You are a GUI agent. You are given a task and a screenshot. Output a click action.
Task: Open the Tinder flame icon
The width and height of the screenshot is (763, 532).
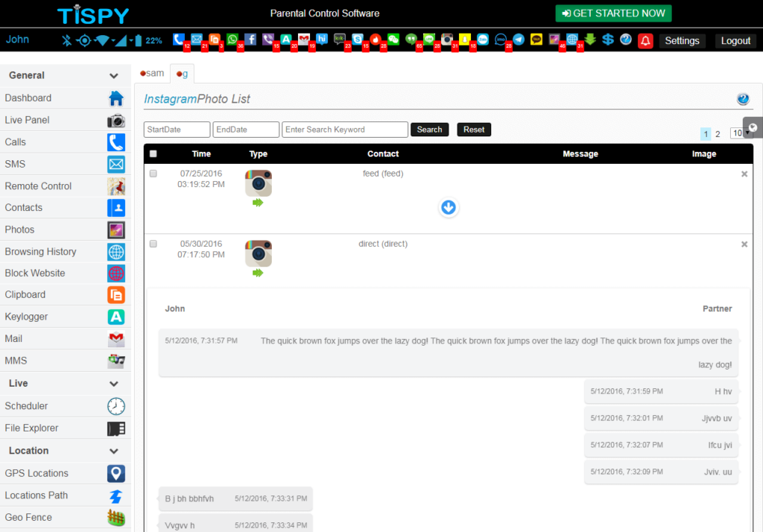(x=376, y=39)
